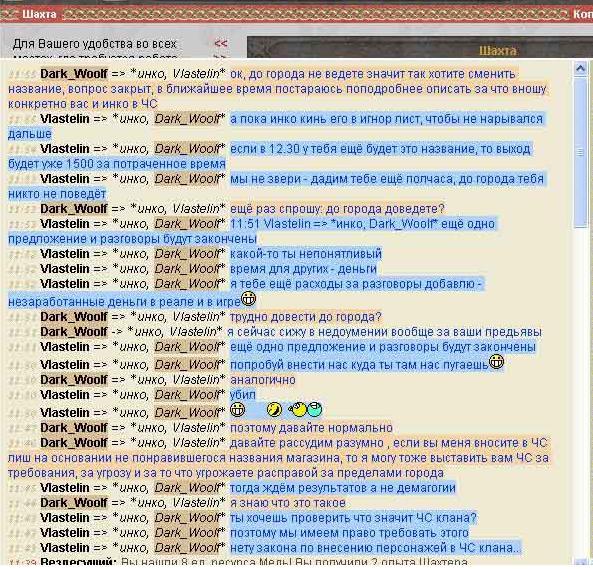
Task: Click the first grinning emoticon in smiley row
Action: pos(238,409)
